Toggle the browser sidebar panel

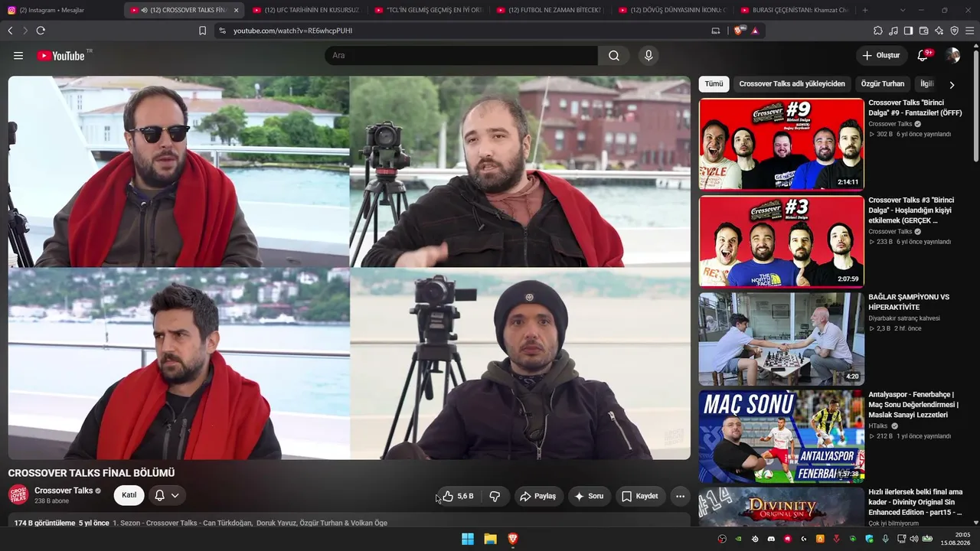click(908, 31)
